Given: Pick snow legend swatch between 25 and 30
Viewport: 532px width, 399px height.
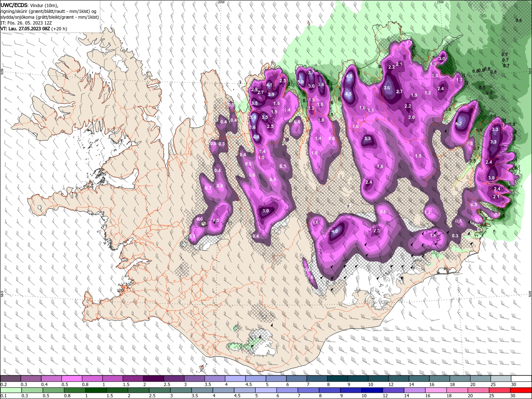Looking at the screenshot, I should [x=501, y=379].
